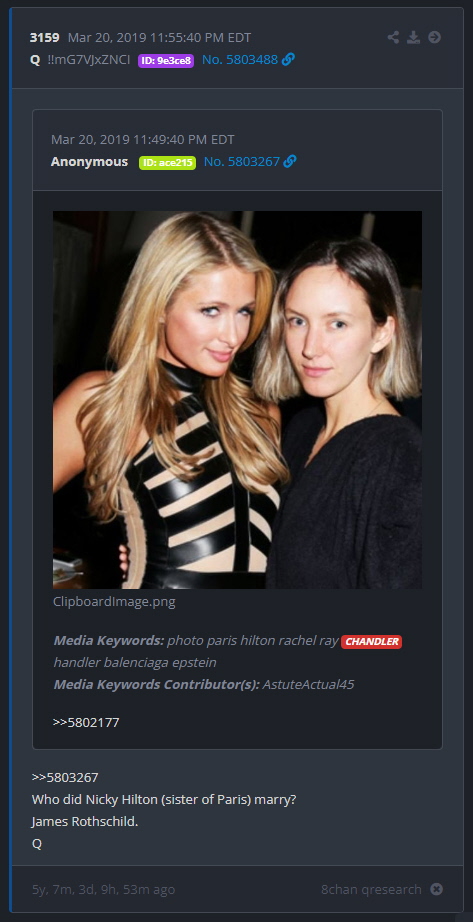Image resolution: width=473 pixels, height=922 pixels.
Task: Click the right arrow circle icon
Action: 434,38
